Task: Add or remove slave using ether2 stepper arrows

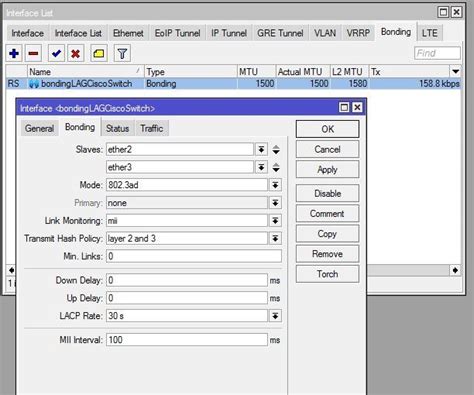Action: (x=276, y=149)
